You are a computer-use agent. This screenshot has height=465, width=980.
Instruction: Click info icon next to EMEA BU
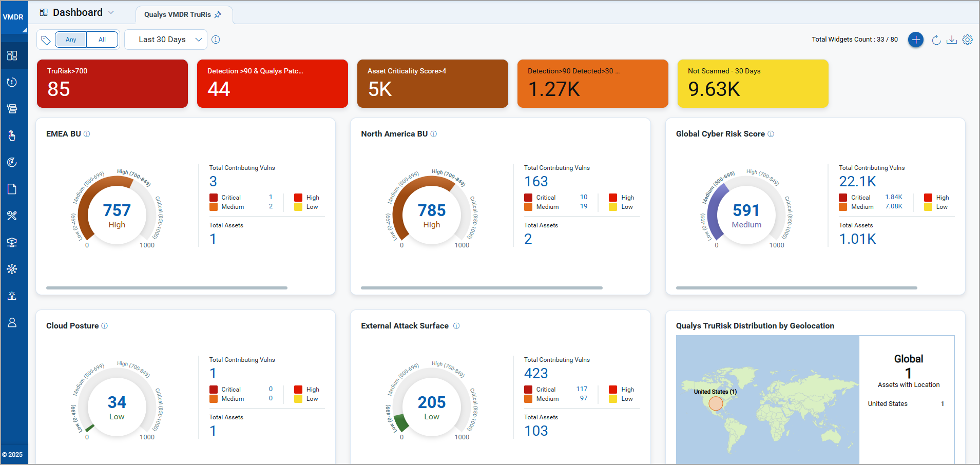[x=87, y=134]
